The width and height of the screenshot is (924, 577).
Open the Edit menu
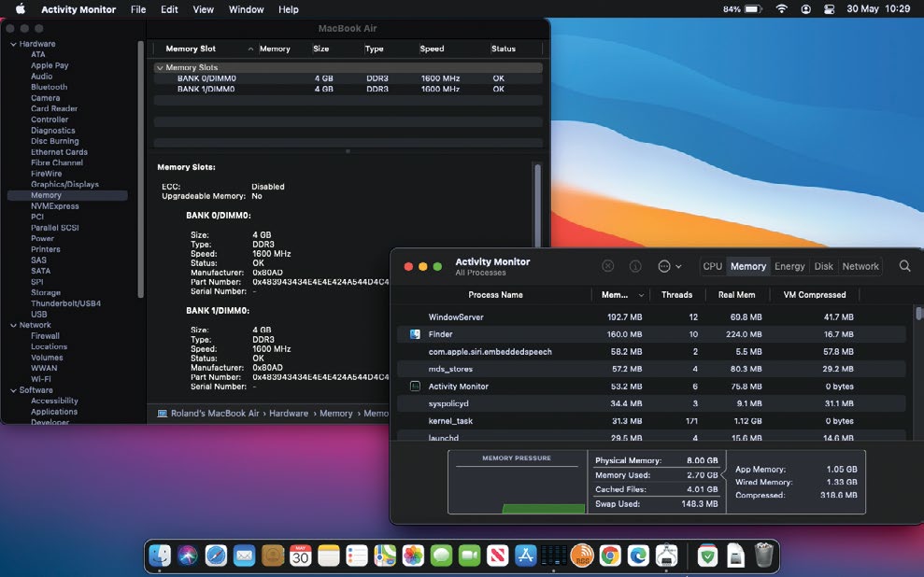(169, 8)
